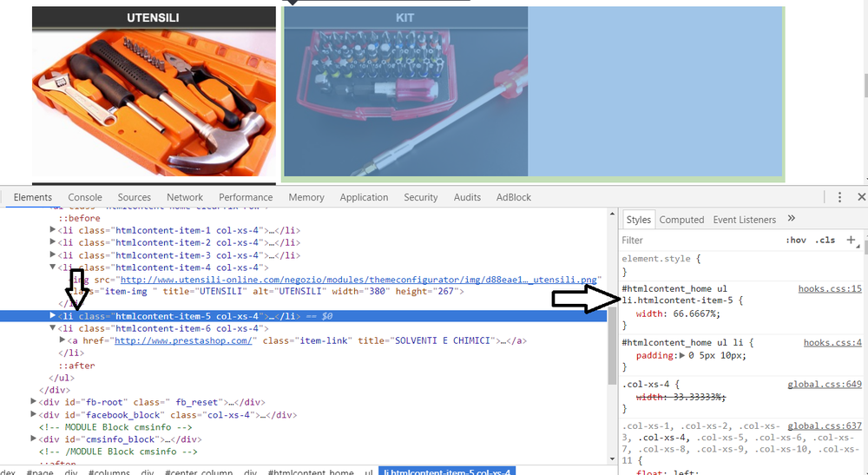Add new style rule plus icon
Screen dimensions: 868x475
(852, 240)
